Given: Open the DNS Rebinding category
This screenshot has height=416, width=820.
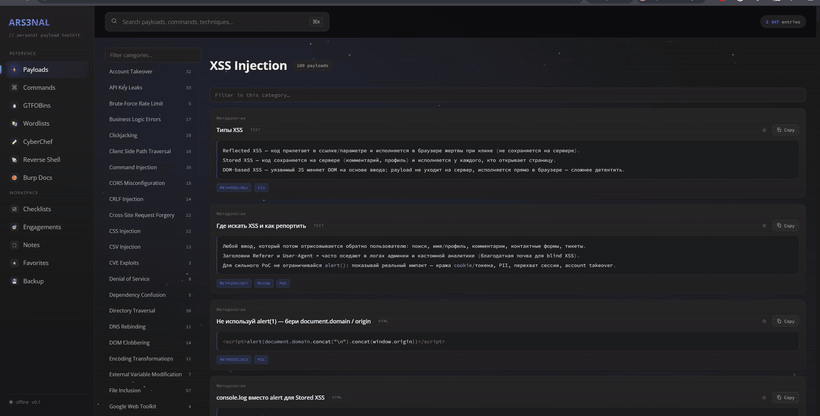Looking at the screenshot, I should click(x=150, y=327).
